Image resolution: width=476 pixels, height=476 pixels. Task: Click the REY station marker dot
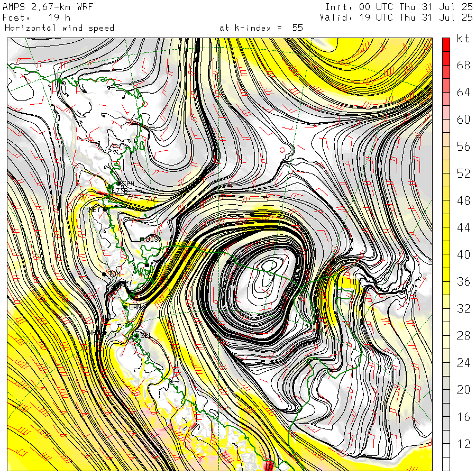tap(105, 209)
